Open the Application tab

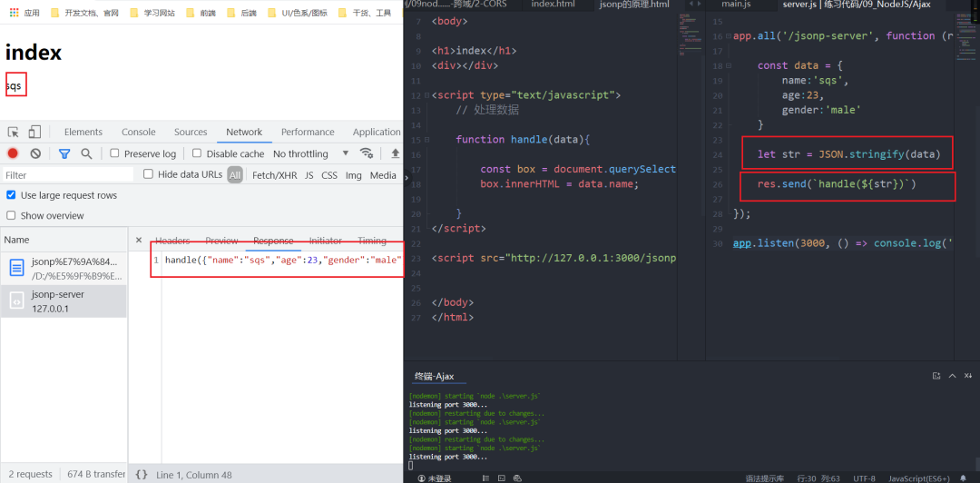(377, 132)
